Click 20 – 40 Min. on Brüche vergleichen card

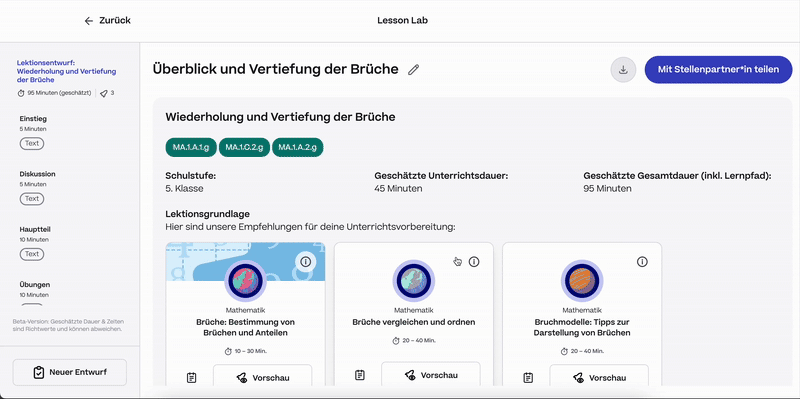pyautogui.click(x=414, y=341)
